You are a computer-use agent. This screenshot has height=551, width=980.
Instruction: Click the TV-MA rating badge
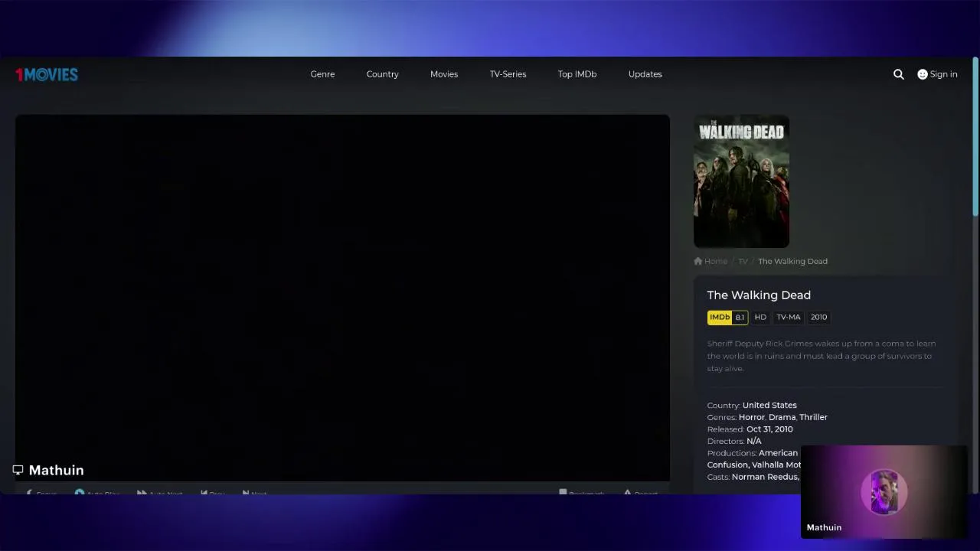789,317
